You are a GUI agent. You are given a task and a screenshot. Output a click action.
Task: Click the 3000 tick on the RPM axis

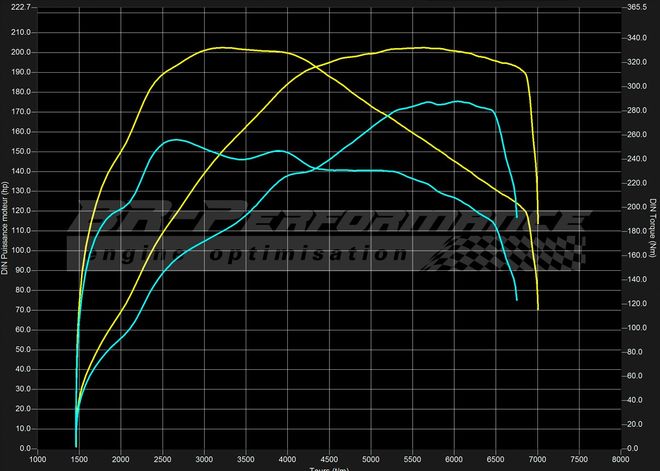[204, 459]
